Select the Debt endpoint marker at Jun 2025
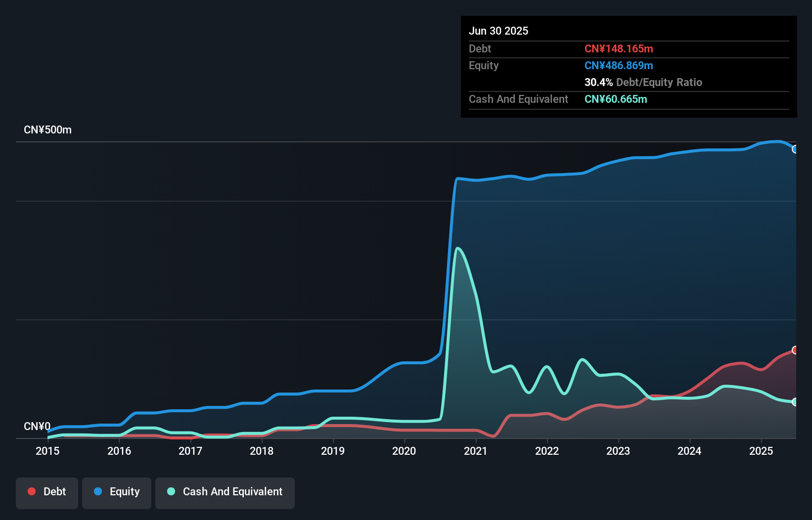The width and height of the screenshot is (812, 520). tap(795, 350)
